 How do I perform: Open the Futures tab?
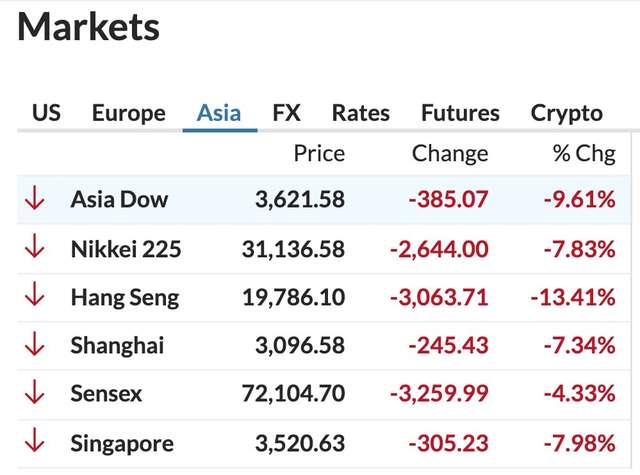click(460, 113)
